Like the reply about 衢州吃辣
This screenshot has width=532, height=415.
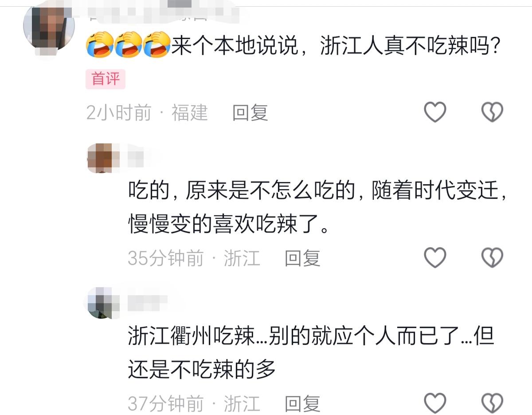(x=435, y=403)
